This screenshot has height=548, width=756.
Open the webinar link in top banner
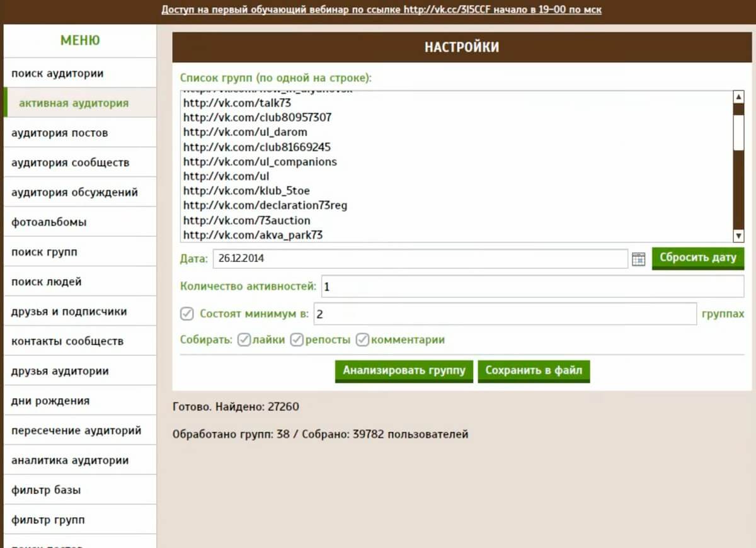(x=381, y=10)
